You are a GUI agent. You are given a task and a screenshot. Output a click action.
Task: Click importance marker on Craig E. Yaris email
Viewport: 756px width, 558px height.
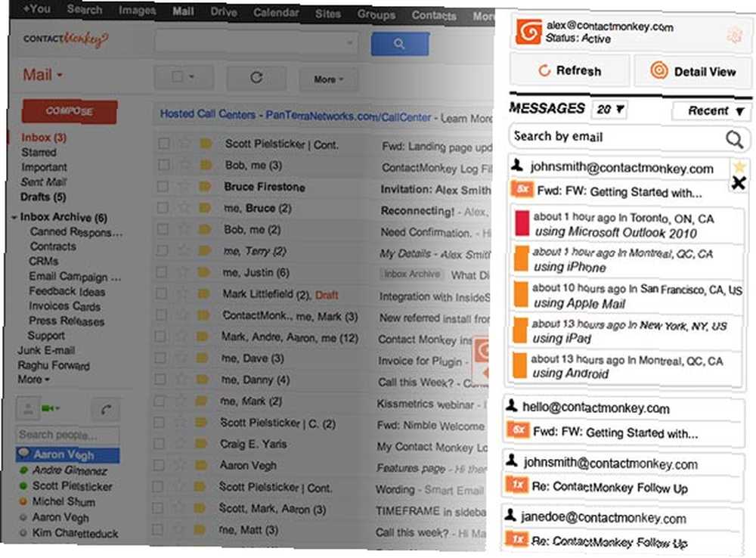(x=200, y=444)
